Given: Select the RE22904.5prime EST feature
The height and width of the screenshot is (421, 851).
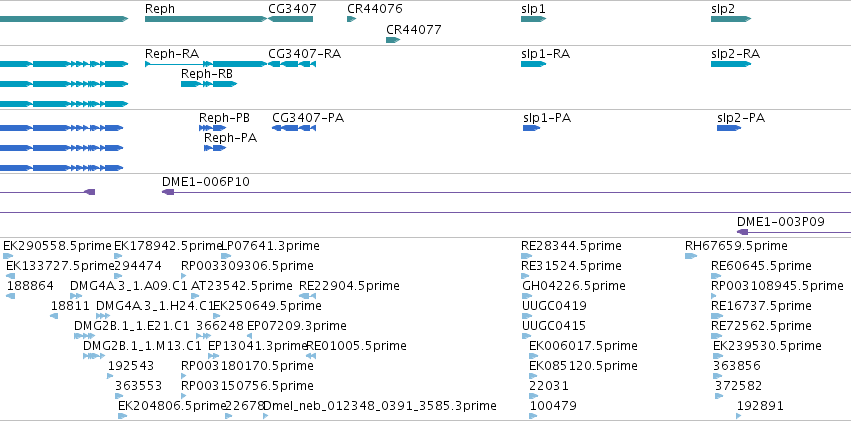Looking at the screenshot, I should tap(308, 296).
